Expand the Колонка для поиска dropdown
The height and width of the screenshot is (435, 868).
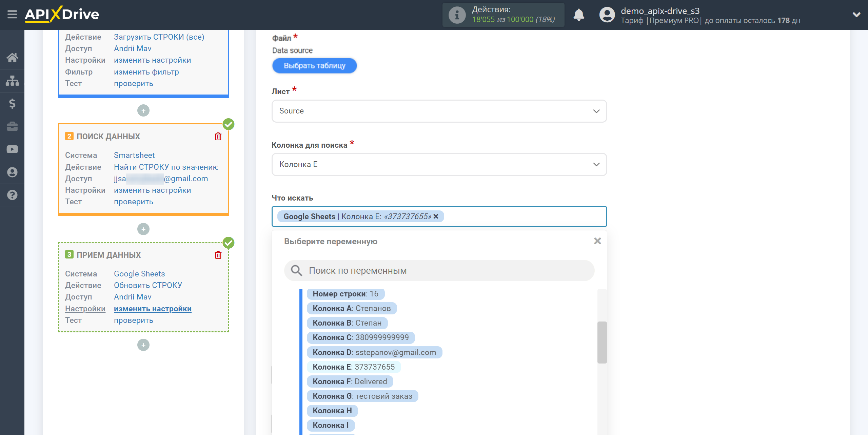[x=438, y=164]
